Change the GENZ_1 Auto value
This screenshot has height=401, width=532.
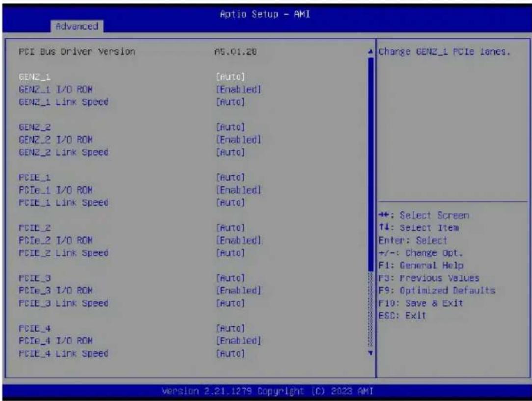pyautogui.click(x=230, y=77)
